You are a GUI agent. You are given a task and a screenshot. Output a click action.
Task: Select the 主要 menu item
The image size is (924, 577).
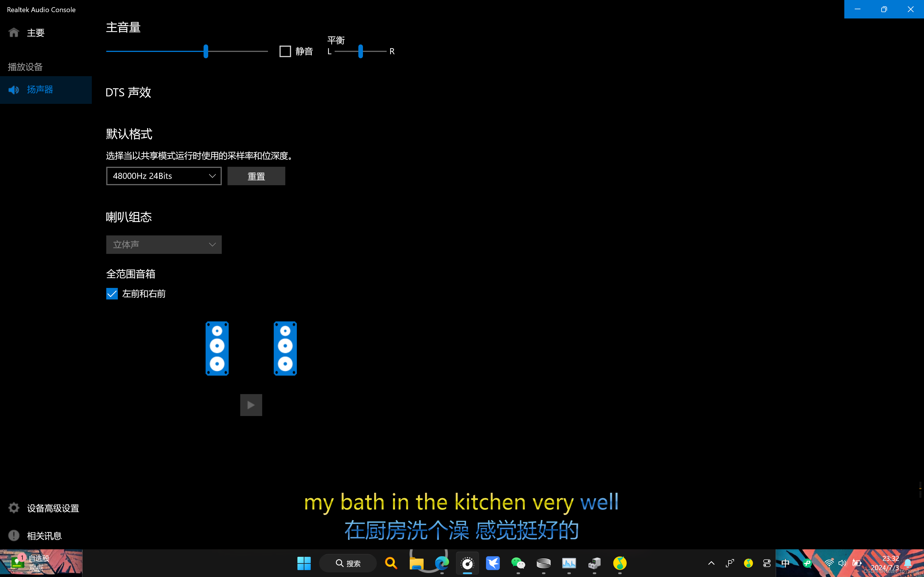click(36, 33)
